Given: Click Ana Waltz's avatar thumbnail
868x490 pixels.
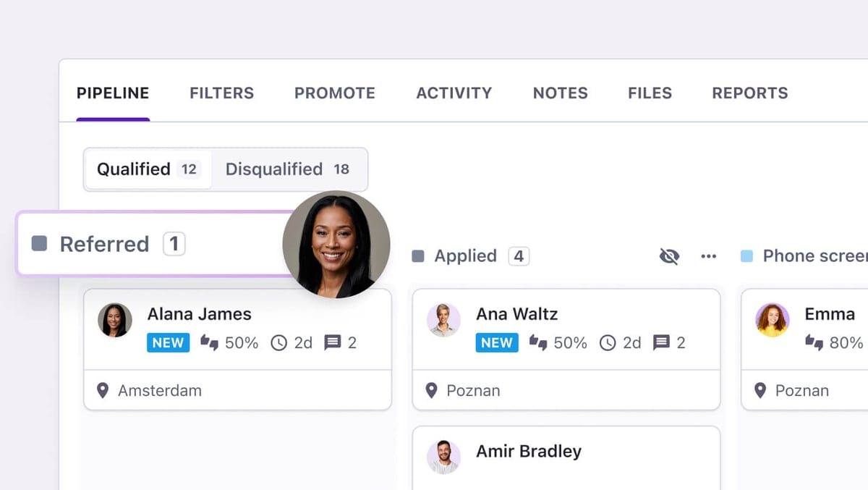Looking at the screenshot, I should click(x=443, y=320).
